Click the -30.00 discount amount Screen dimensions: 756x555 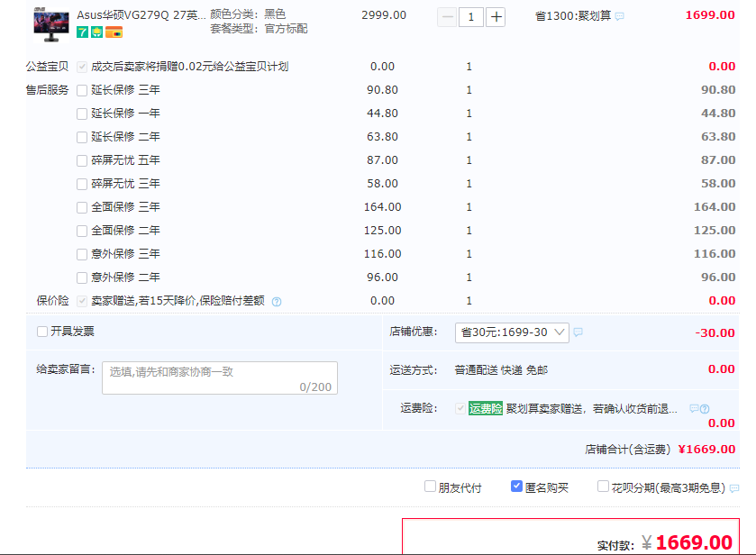[x=715, y=332]
